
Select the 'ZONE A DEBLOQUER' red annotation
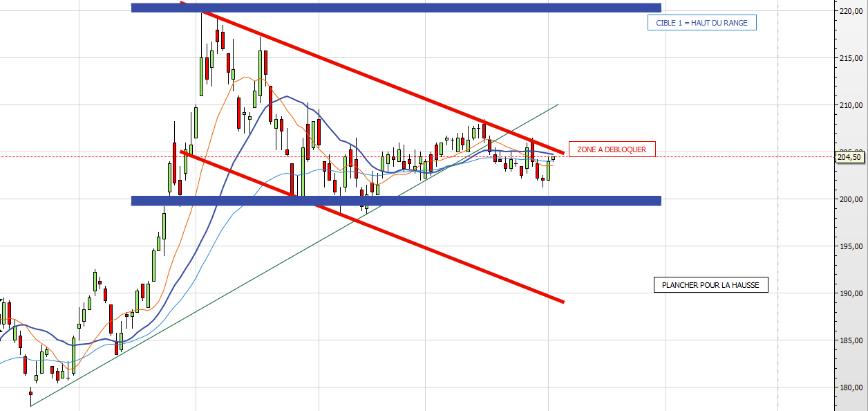(x=611, y=149)
